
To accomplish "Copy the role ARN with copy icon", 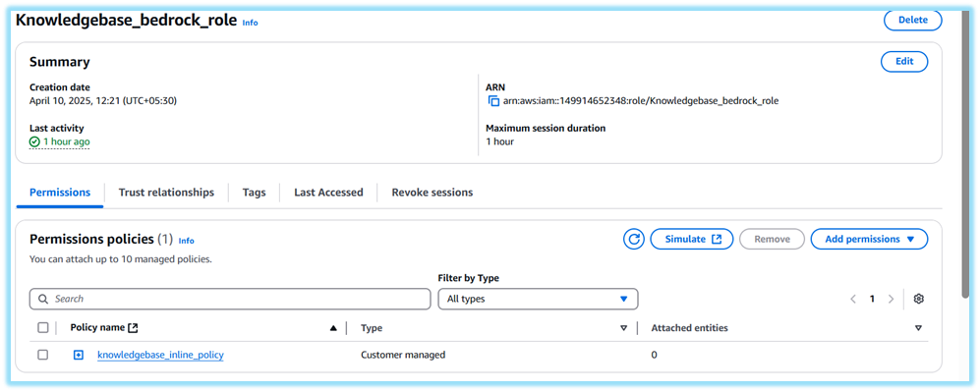I will click(x=493, y=100).
